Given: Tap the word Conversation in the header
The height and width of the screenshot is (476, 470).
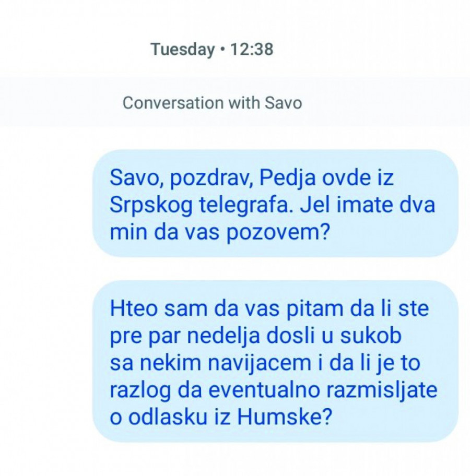Looking at the screenshot, I should tap(173, 103).
